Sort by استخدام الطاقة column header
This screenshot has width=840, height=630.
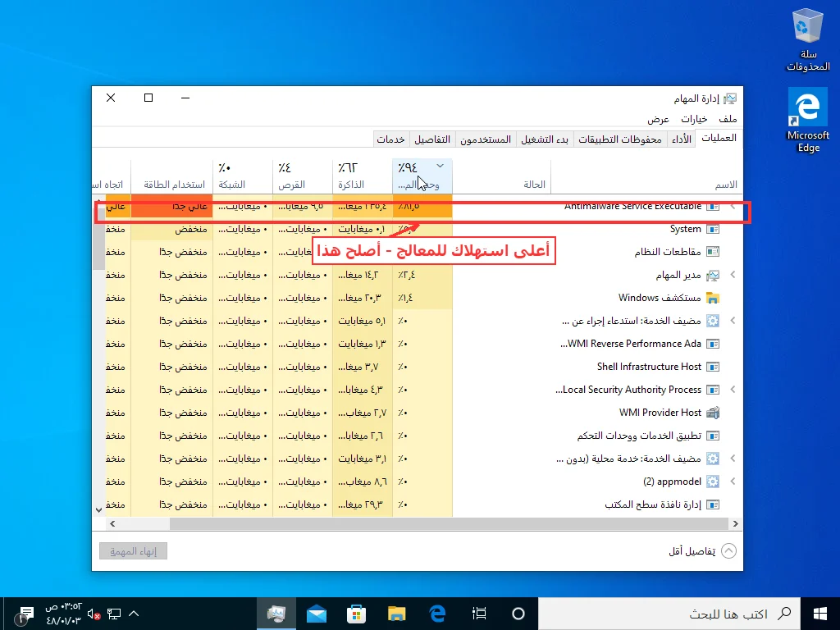pos(172,176)
